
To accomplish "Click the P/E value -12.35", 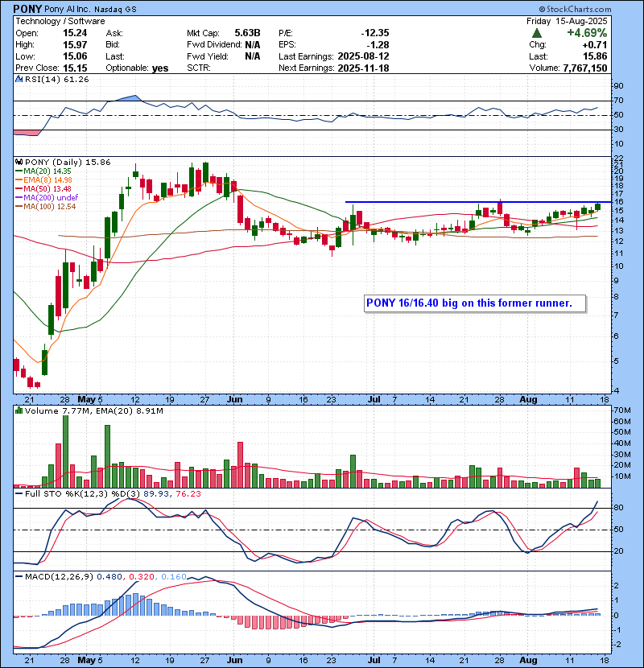I will (375, 33).
